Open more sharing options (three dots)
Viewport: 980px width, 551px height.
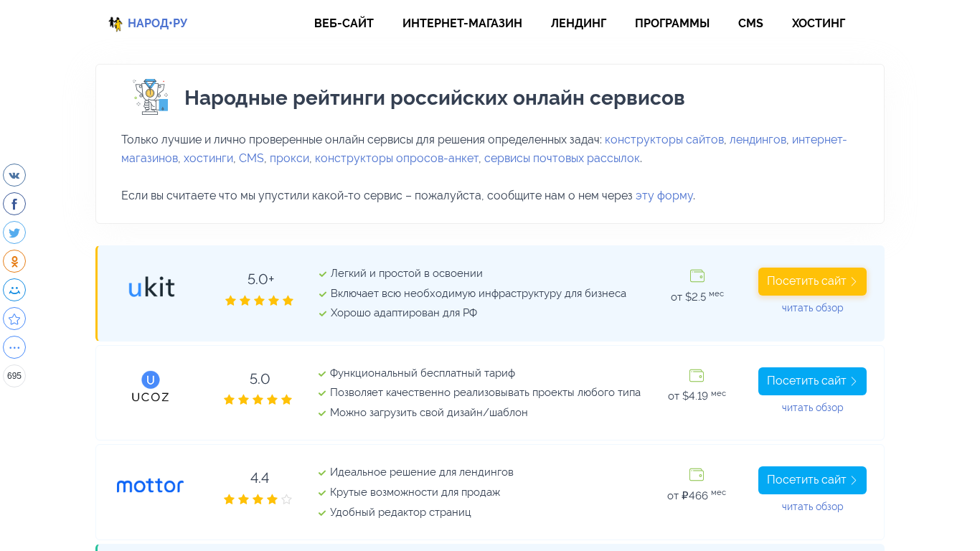pyautogui.click(x=14, y=347)
